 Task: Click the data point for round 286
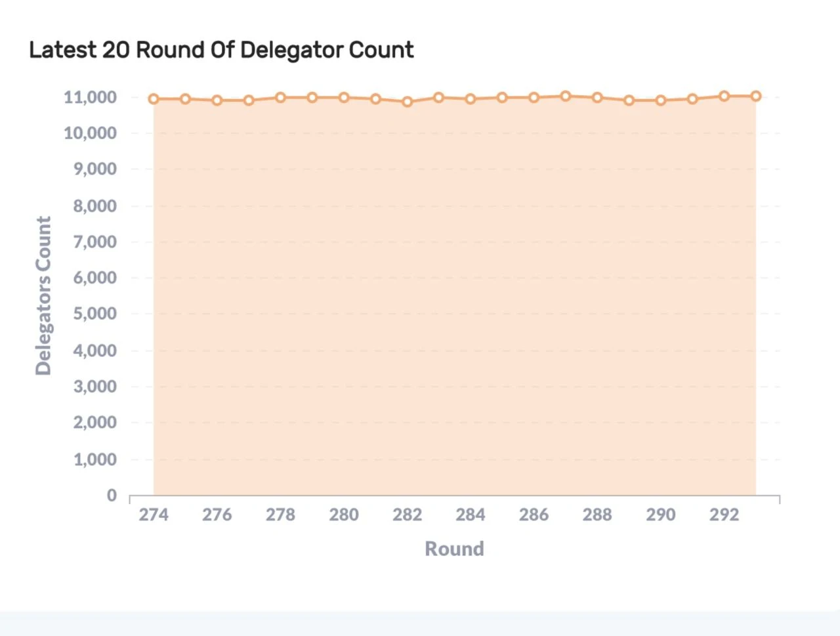pos(534,98)
